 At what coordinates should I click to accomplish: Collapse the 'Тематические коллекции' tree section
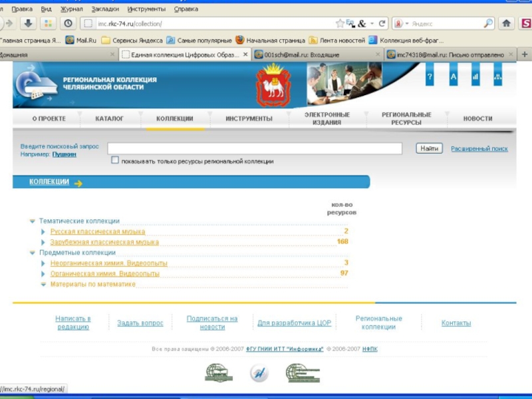click(33, 221)
